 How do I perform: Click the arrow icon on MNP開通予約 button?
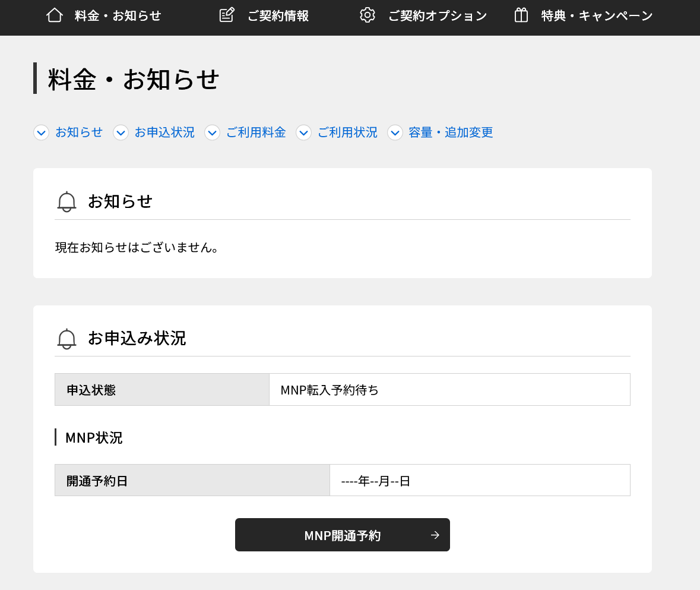coord(435,535)
